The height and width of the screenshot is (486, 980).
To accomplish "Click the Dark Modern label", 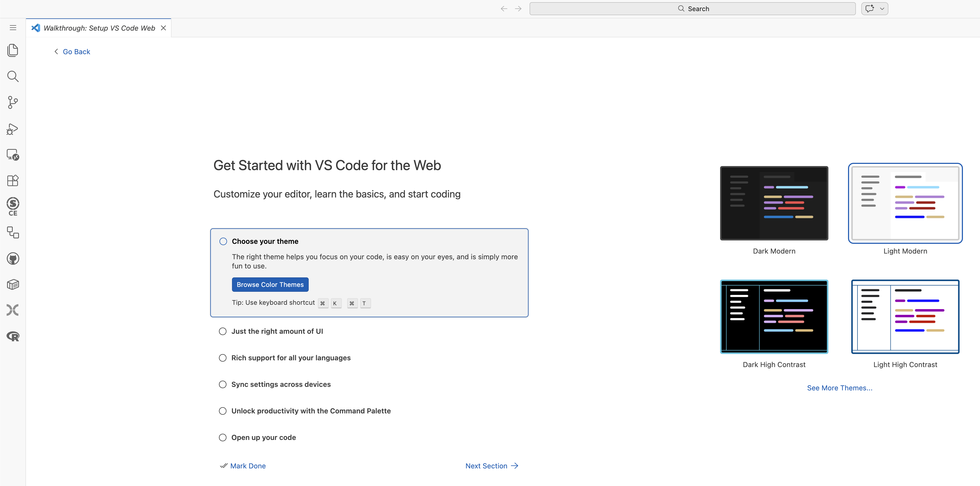I will (774, 251).
